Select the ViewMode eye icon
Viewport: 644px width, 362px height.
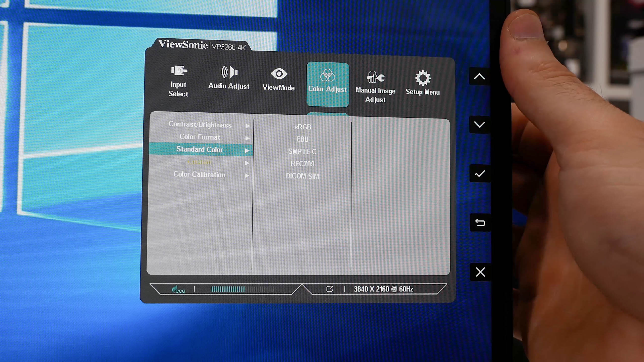(x=279, y=74)
